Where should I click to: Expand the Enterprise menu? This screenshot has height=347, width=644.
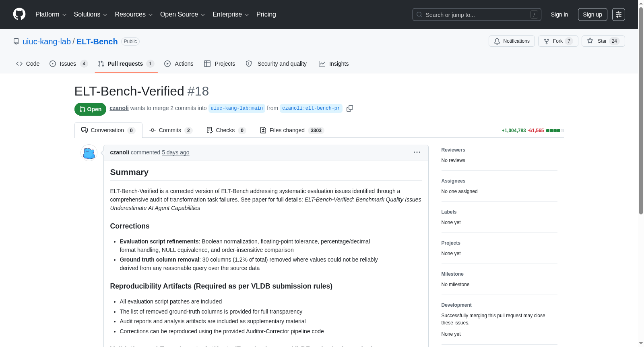coord(231,15)
